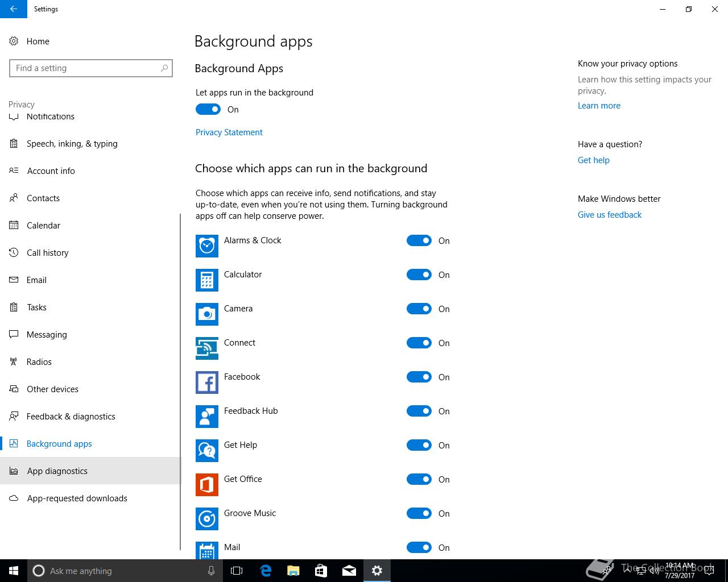The width and height of the screenshot is (728, 582).
Task: Click the Facebook app icon
Action: [207, 383]
